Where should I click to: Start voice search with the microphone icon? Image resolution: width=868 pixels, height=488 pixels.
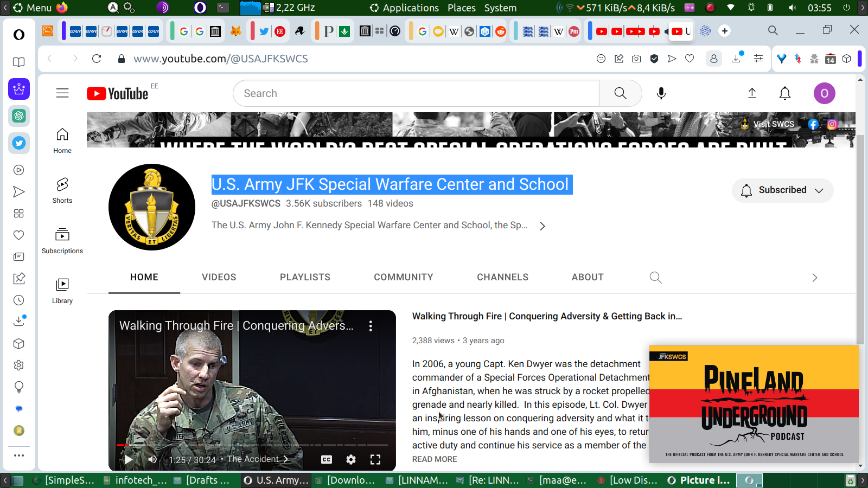(661, 93)
